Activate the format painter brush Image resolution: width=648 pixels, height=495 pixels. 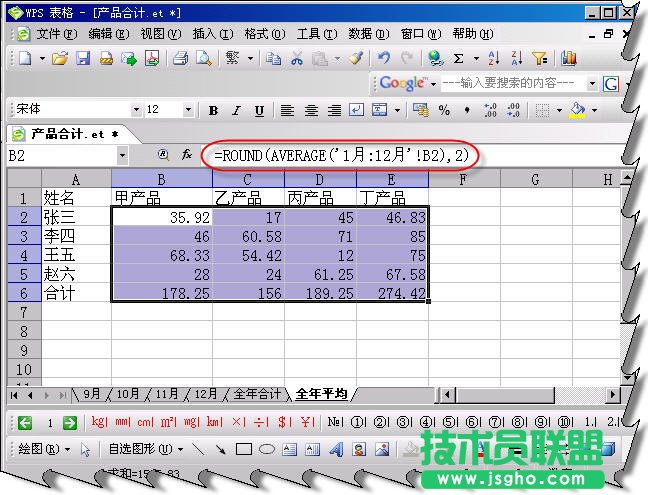coord(356,58)
